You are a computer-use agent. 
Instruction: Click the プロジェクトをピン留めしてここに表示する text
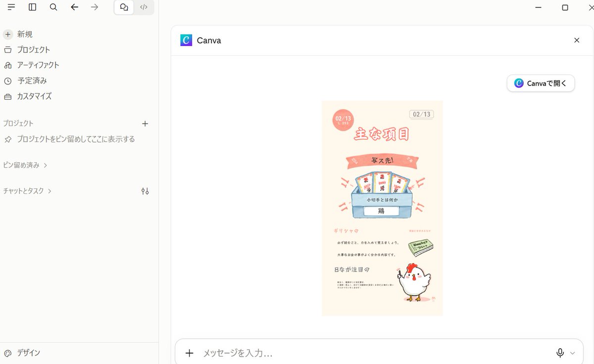76,139
